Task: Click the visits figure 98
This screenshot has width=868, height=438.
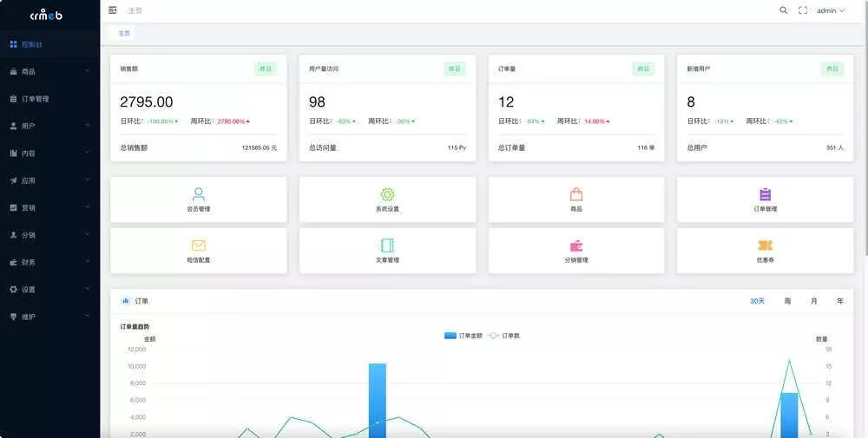Action: pyautogui.click(x=317, y=101)
